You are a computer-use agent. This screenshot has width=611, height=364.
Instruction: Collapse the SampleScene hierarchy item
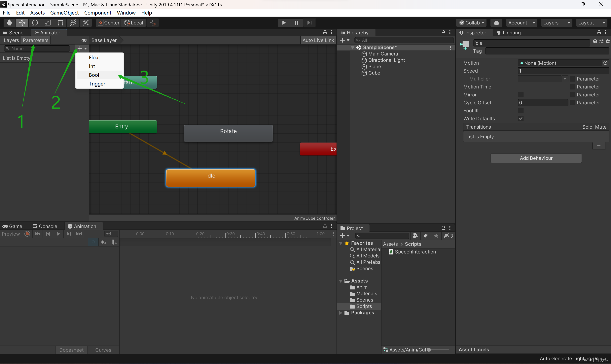click(x=353, y=47)
